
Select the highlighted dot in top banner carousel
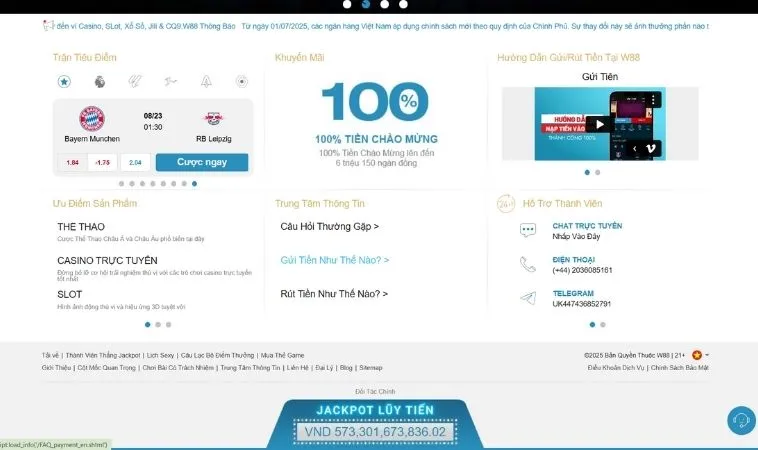click(x=366, y=4)
